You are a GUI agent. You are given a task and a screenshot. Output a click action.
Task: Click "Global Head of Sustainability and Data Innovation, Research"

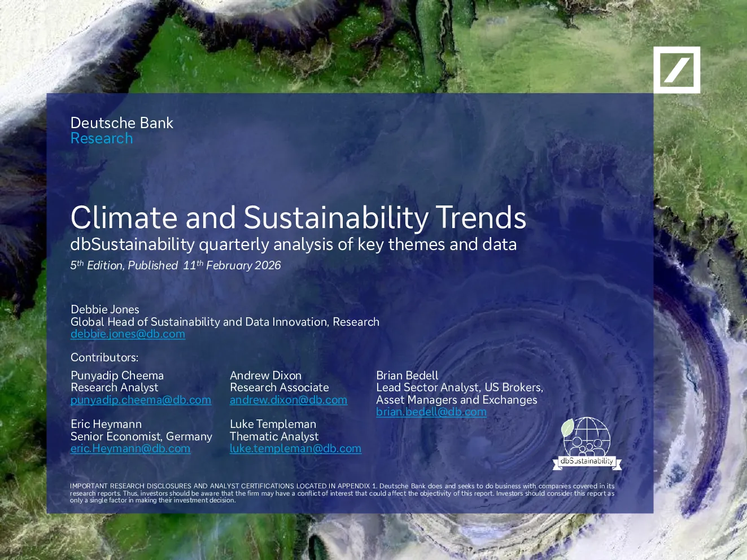coord(225,322)
